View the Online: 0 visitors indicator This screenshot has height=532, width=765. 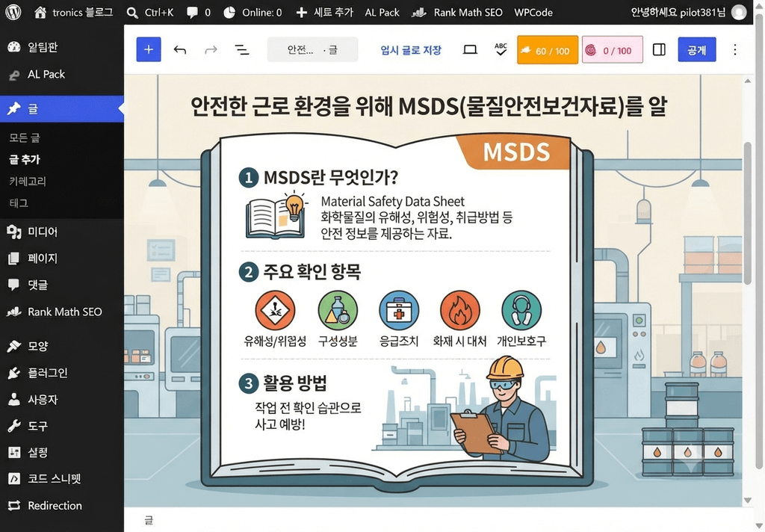(x=253, y=12)
